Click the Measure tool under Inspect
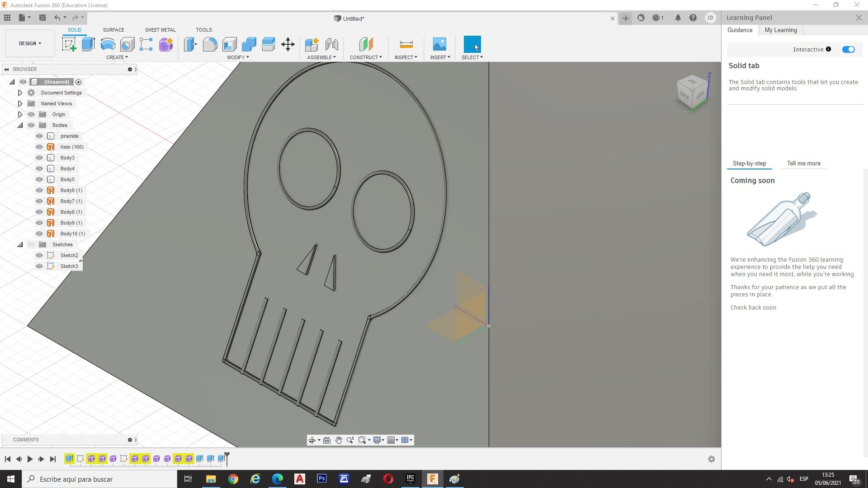 (x=406, y=44)
